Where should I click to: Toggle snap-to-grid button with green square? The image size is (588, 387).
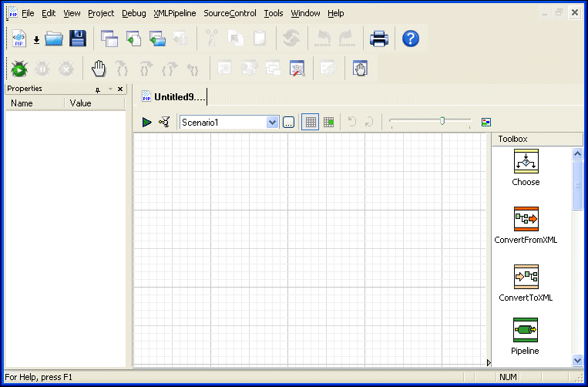[329, 122]
